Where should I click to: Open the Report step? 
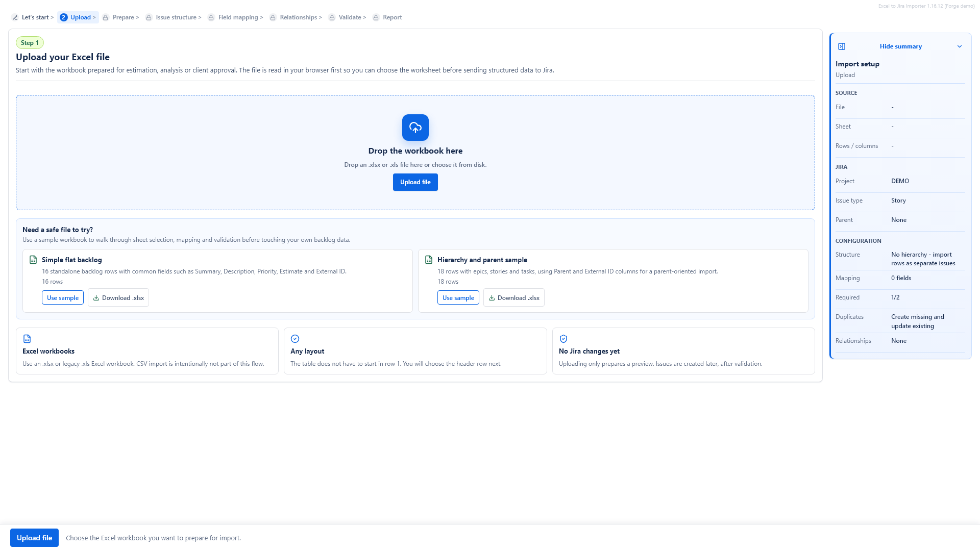coord(387,17)
